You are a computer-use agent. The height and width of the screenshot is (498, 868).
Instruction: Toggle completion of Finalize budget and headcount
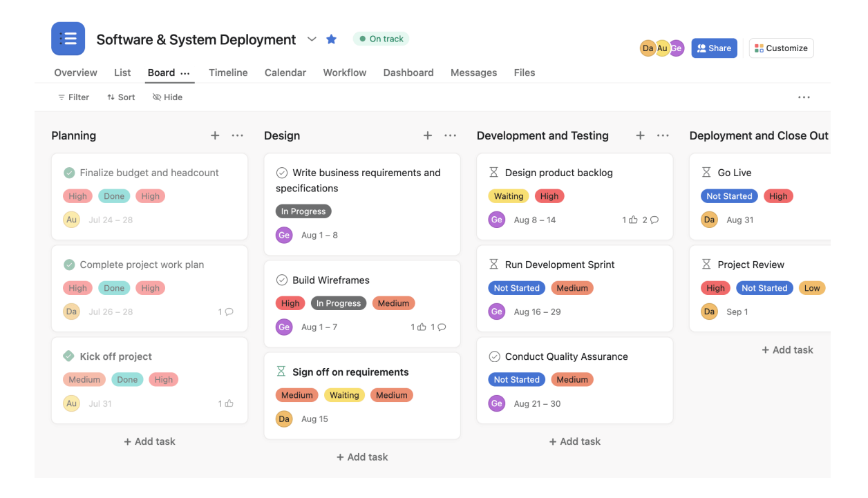pos(69,173)
